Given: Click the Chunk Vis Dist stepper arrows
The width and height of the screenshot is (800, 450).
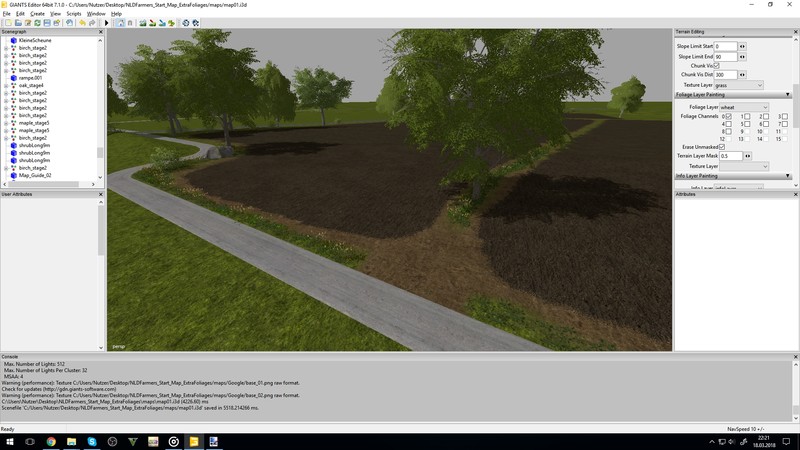Looking at the screenshot, I should point(742,75).
